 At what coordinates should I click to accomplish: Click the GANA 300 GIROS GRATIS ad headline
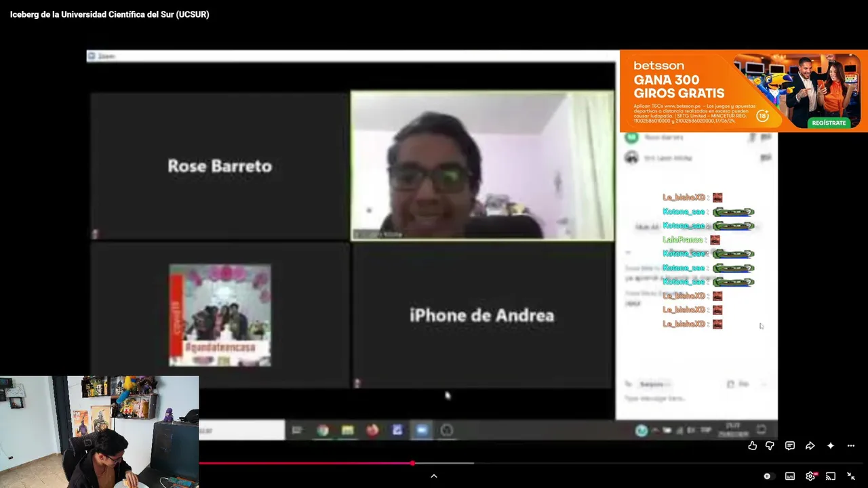coord(679,87)
